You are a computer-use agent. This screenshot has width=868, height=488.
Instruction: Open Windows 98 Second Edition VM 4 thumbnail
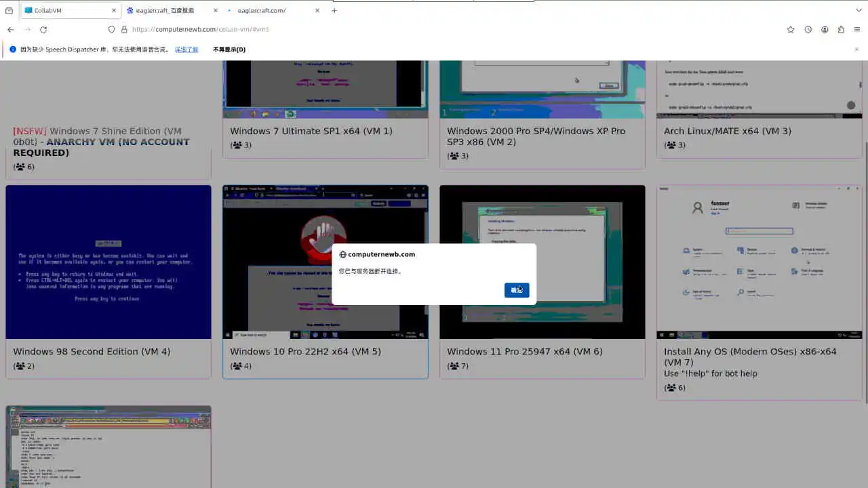[108, 262]
